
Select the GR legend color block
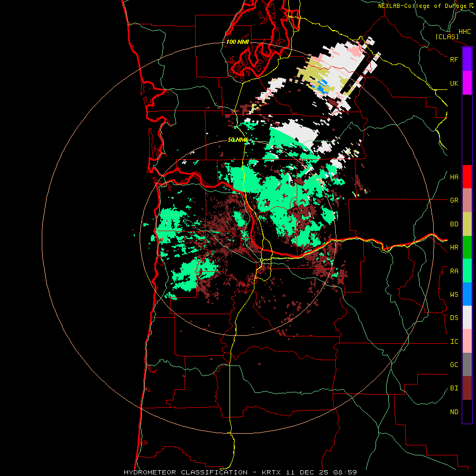467,200
